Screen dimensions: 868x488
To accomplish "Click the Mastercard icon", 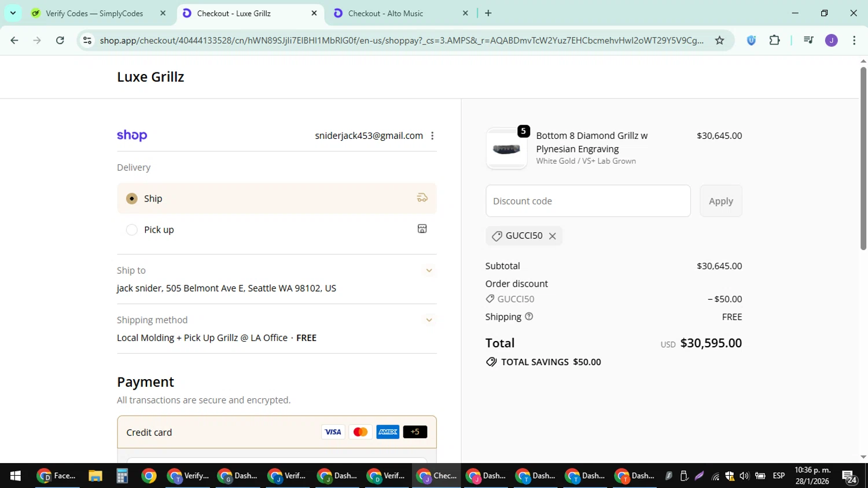I will (x=361, y=432).
